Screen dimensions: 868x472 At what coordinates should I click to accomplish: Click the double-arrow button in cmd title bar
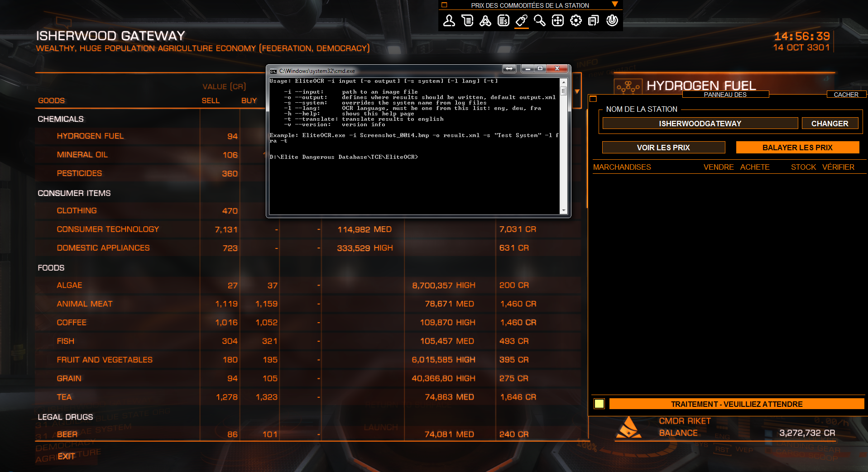point(509,68)
